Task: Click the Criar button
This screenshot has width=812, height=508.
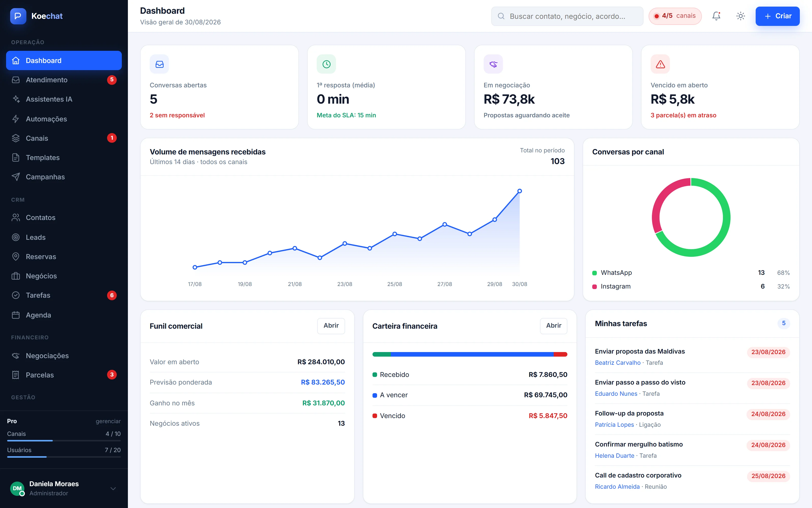Action: [777, 16]
